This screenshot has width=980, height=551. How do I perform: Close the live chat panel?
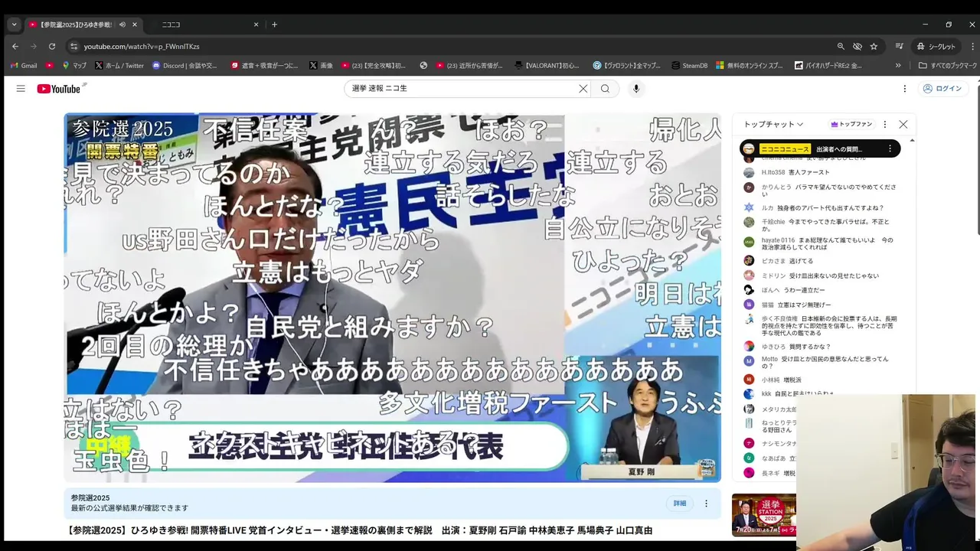click(903, 124)
